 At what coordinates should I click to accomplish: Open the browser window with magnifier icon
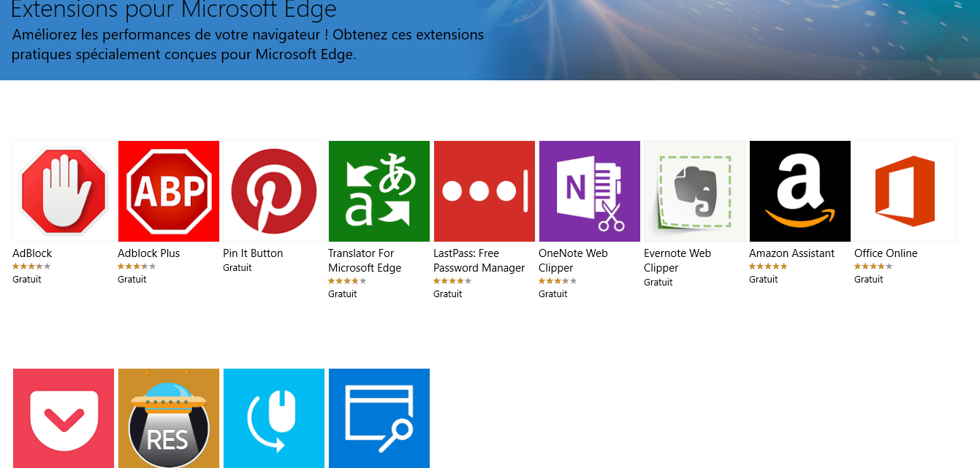pyautogui.click(x=379, y=418)
